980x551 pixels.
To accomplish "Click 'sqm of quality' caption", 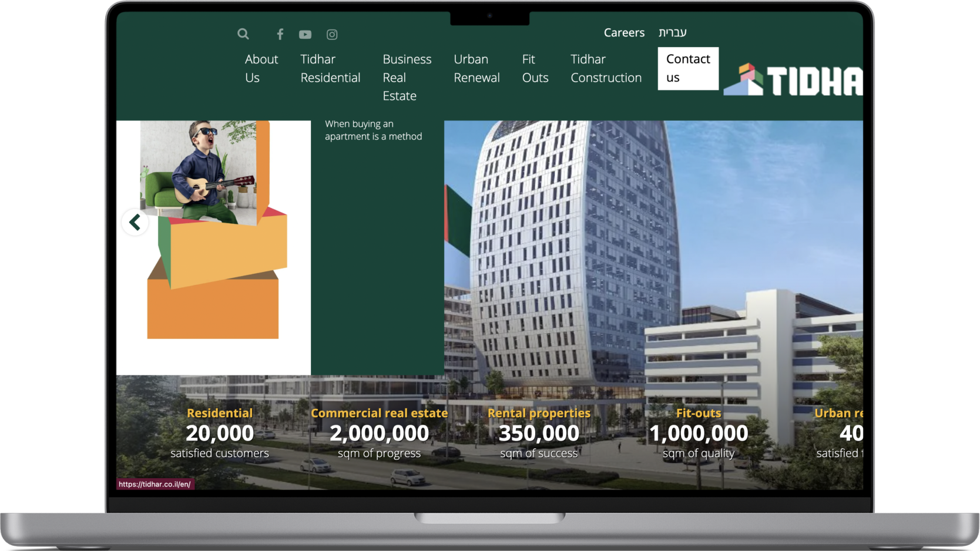I will tap(699, 453).
